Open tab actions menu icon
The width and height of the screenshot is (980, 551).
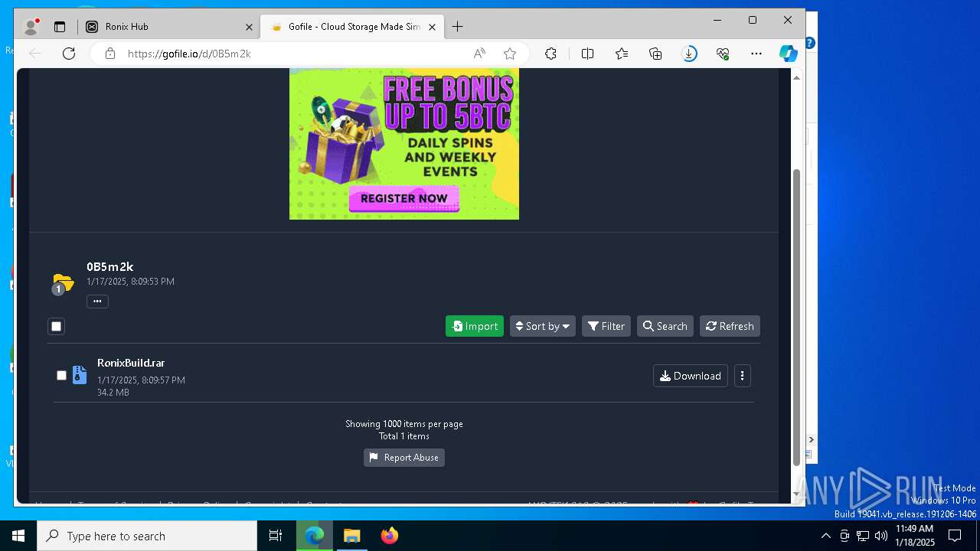[x=60, y=27]
